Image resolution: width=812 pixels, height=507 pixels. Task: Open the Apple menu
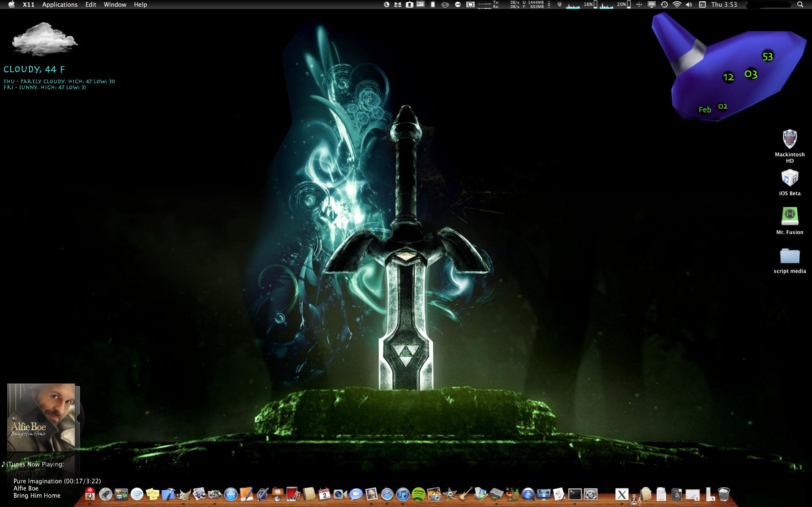11,5
